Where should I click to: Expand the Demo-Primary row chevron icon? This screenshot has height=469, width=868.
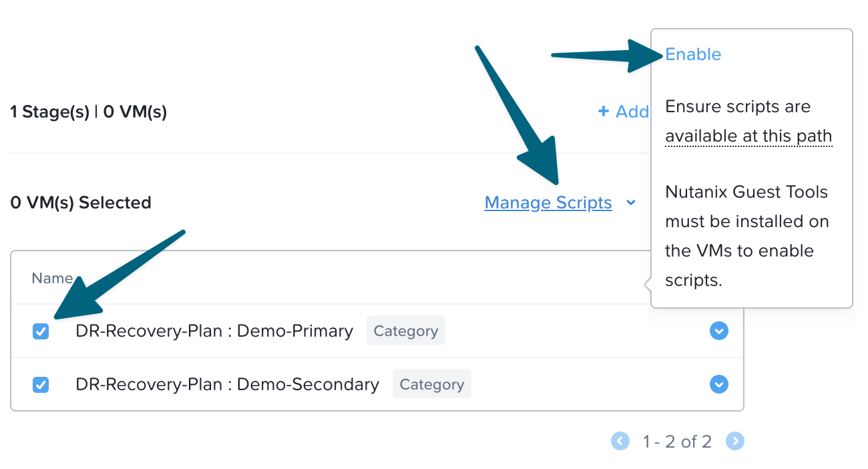pyautogui.click(x=718, y=331)
